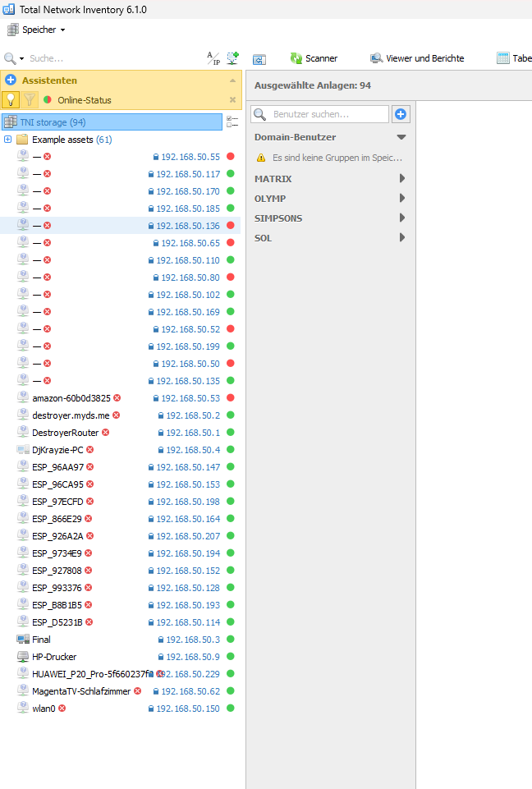The width and height of the screenshot is (532, 789).
Task: Click device icon of 192.168.50.80 row
Action: 23,277
